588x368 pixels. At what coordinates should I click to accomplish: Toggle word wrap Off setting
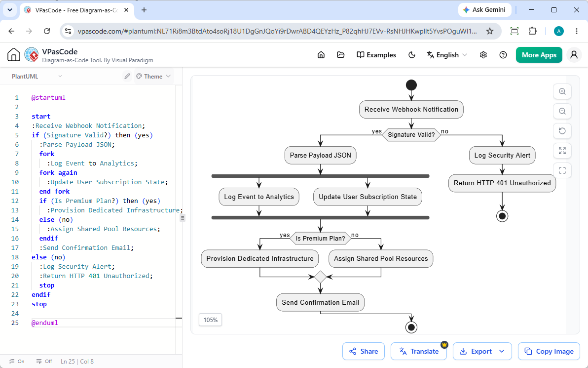point(44,361)
